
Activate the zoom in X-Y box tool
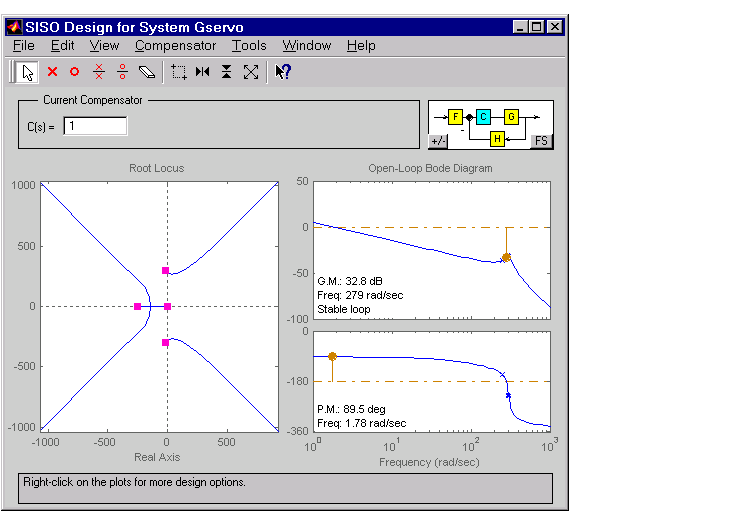coord(179,72)
